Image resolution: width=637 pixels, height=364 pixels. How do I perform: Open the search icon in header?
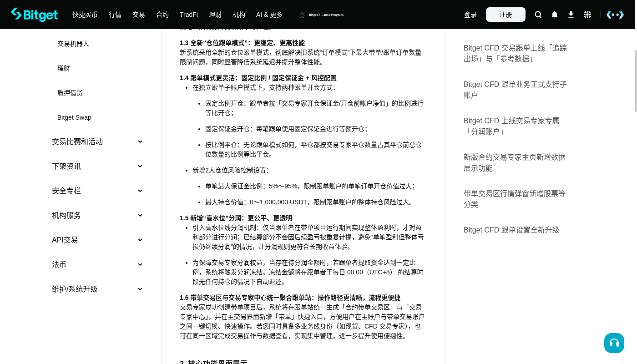point(538,15)
